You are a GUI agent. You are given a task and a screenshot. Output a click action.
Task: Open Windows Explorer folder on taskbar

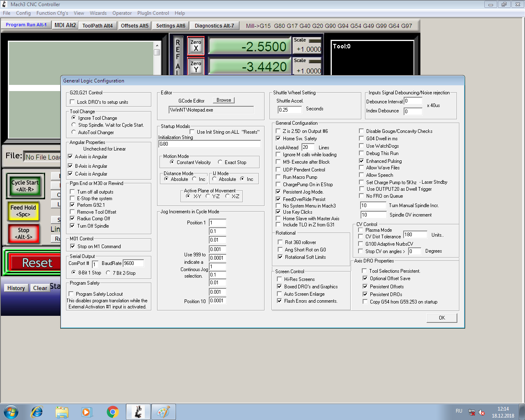click(62, 412)
